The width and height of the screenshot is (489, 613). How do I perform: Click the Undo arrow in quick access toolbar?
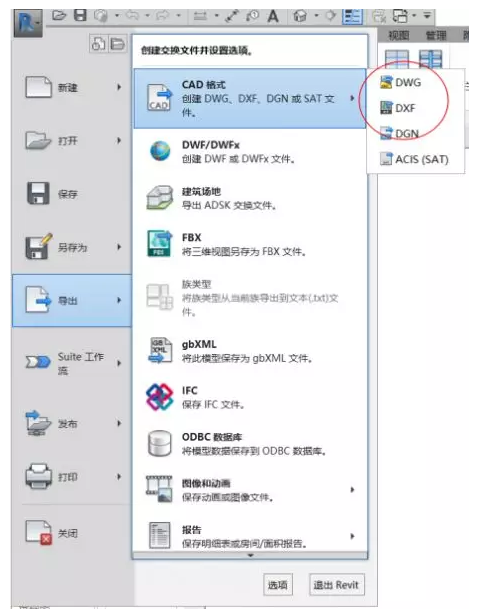tap(133, 16)
